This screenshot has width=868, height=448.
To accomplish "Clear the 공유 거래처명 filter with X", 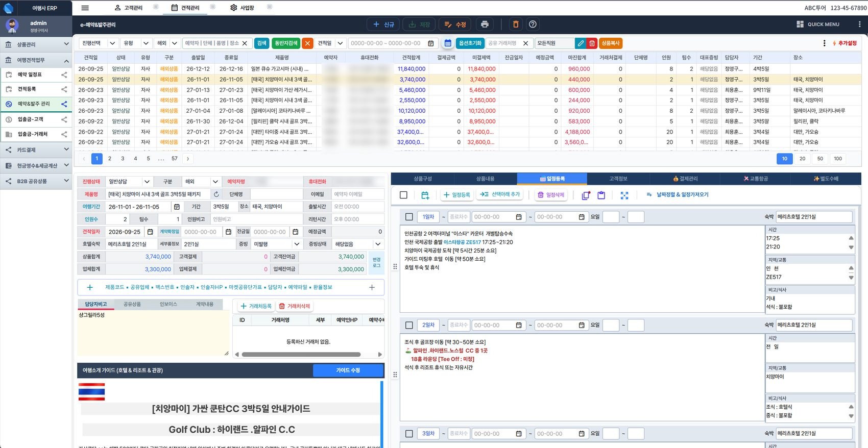I will pos(526,43).
